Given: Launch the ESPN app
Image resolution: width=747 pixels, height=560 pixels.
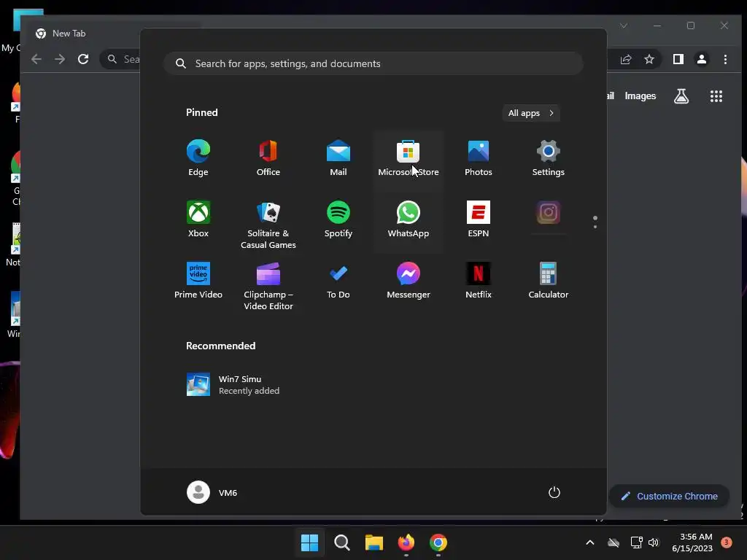Looking at the screenshot, I should (x=479, y=219).
